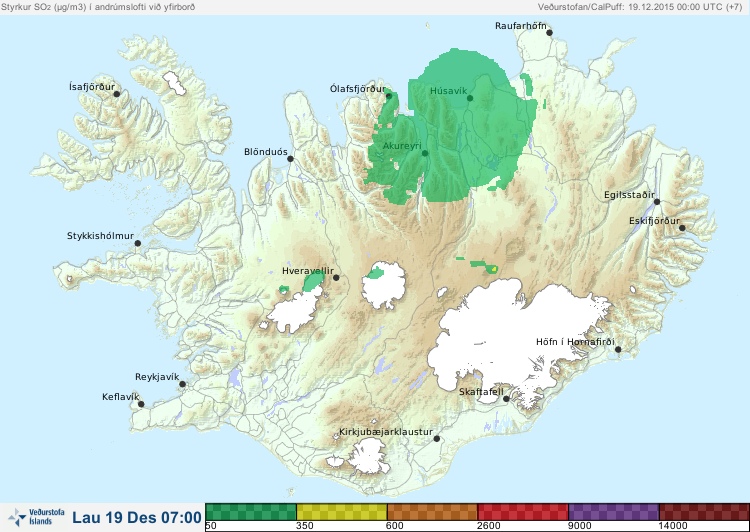Image resolution: width=750 pixels, height=532 pixels.
Task: Click the Raufarhöfn station dot
Action: [550, 33]
